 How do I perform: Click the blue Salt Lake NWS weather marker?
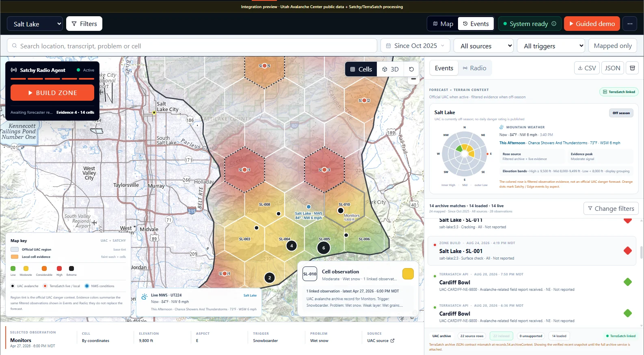[x=309, y=207]
